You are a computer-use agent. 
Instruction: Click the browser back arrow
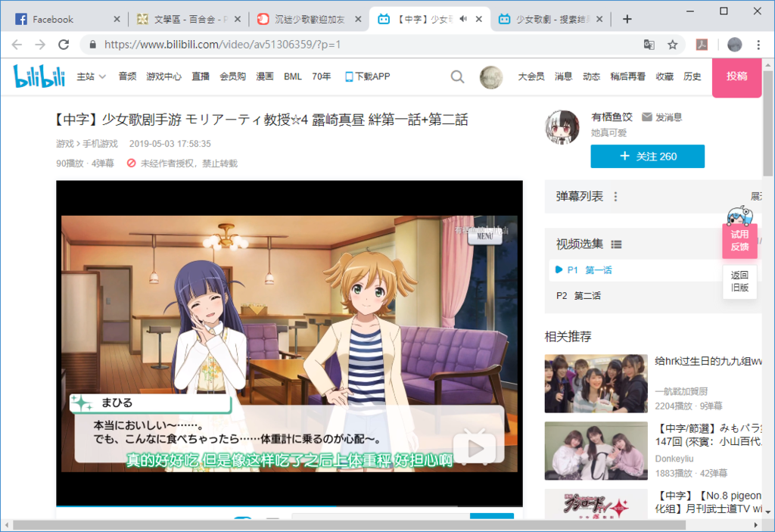click(17, 45)
